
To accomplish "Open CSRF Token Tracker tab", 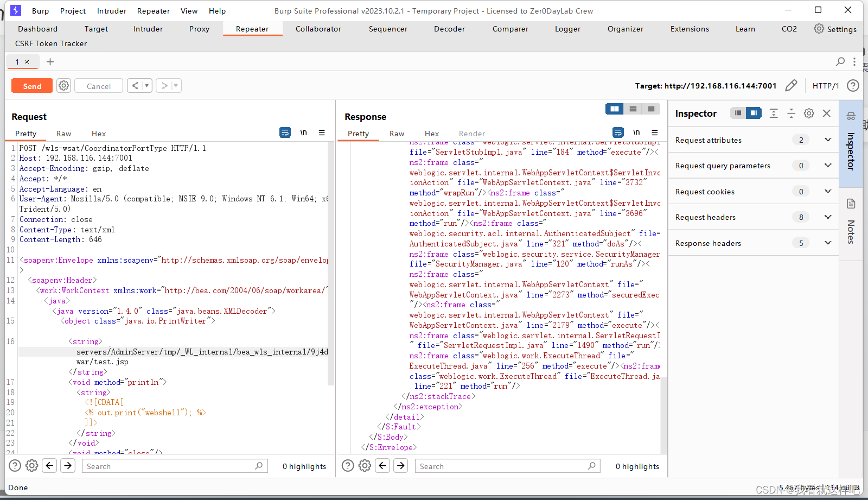I will (x=51, y=43).
